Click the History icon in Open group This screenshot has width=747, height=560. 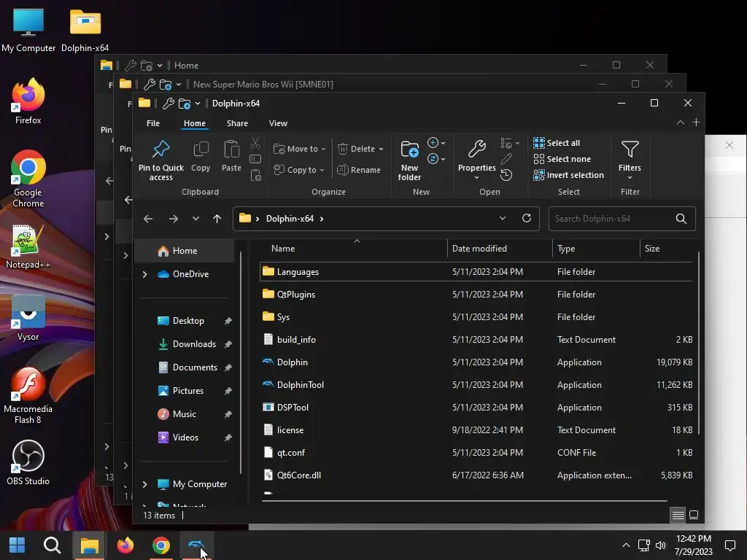coord(506,175)
